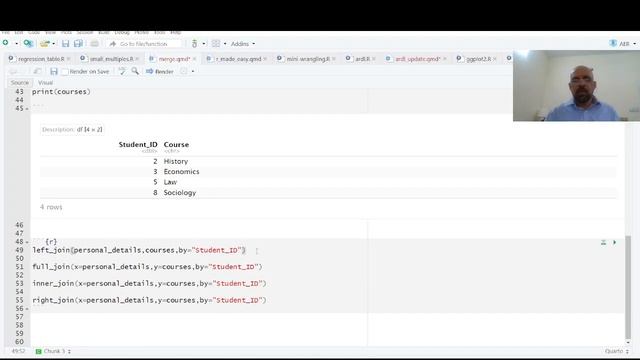The height and width of the screenshot is (360, 640).
Task: Run current chunk with green play icon
Action: pos(615,242)
